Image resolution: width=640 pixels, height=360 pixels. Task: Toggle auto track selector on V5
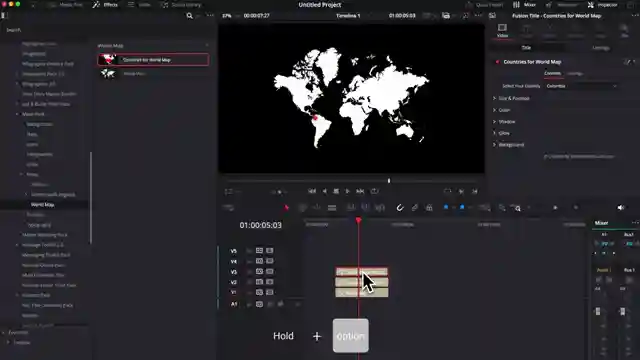(259, 251)
